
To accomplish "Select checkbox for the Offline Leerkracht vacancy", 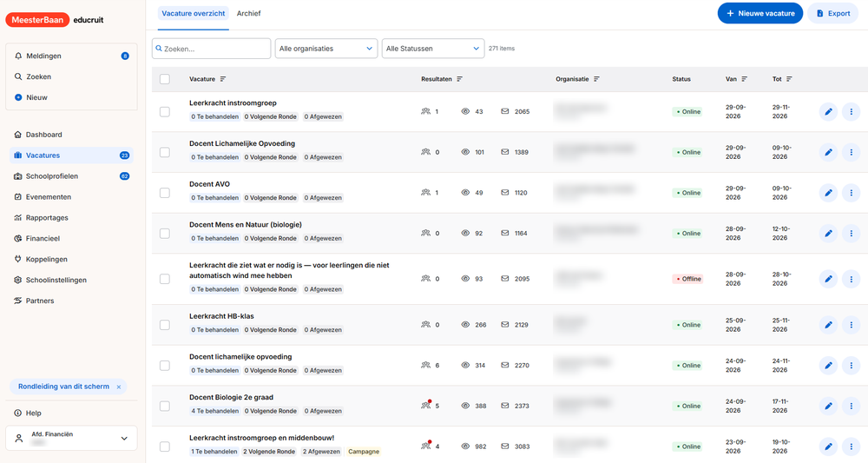I will pos(165,279).
